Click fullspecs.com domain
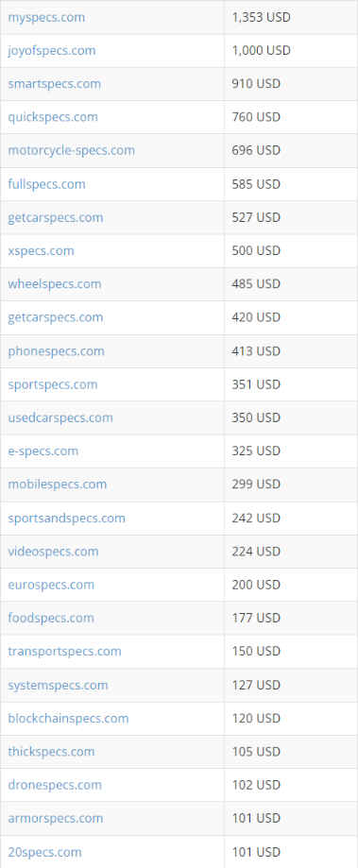Image resolution: width=358 pixels, height=868 pixels. click(46, 184)
